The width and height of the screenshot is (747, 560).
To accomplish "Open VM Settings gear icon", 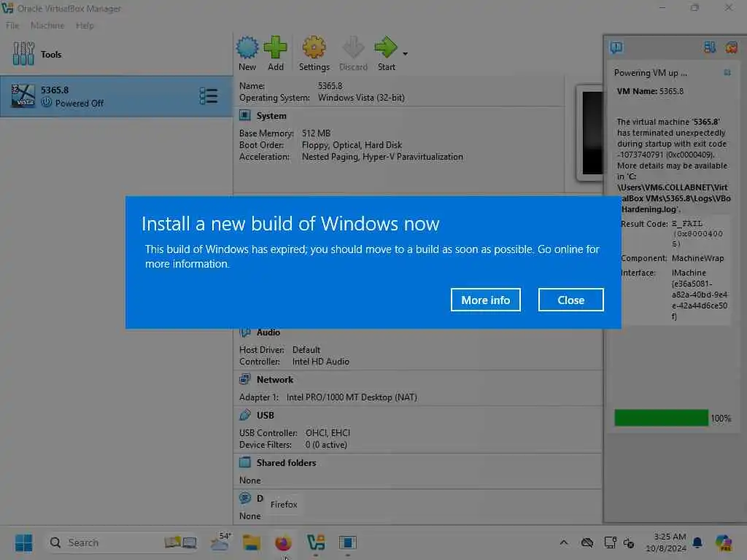I will click(314, 47).
